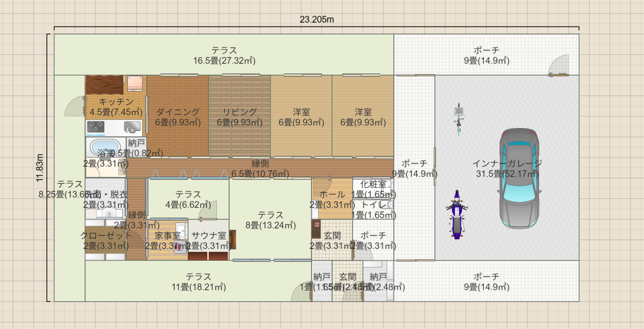
Task: Select the shoe cabinet in 玄関
Action: (x=316, y=229)
